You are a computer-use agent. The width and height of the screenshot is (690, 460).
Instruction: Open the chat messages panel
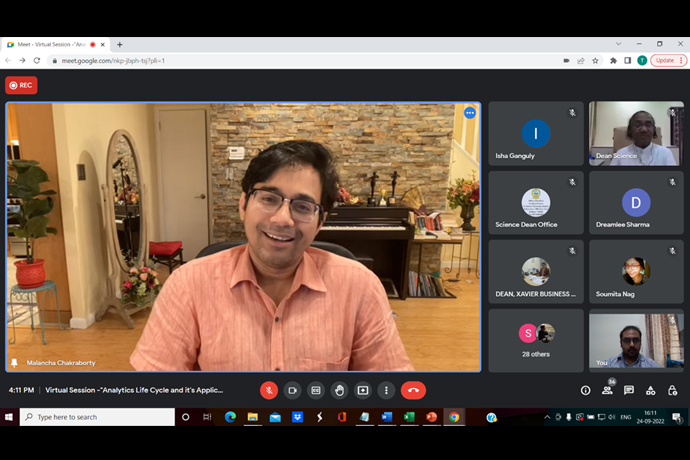629,390
